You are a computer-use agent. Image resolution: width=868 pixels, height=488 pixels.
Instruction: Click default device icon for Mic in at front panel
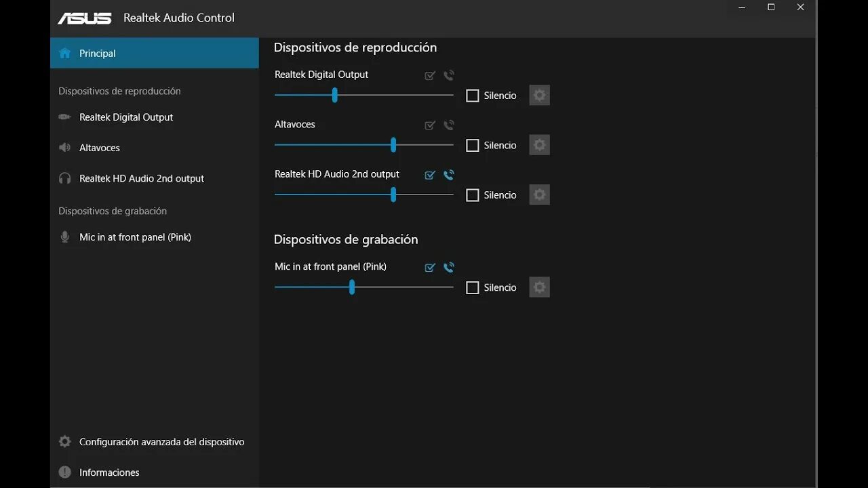(x=430, y=268)
